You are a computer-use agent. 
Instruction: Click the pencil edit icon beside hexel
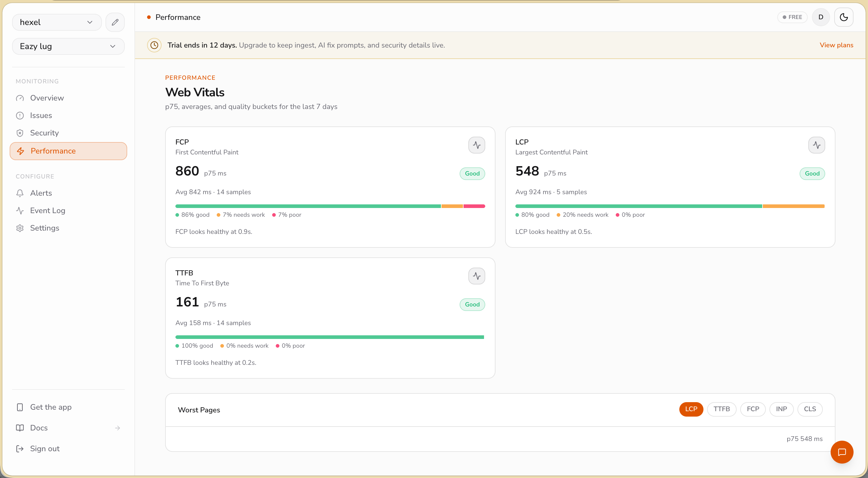click(x=115, y=22)
